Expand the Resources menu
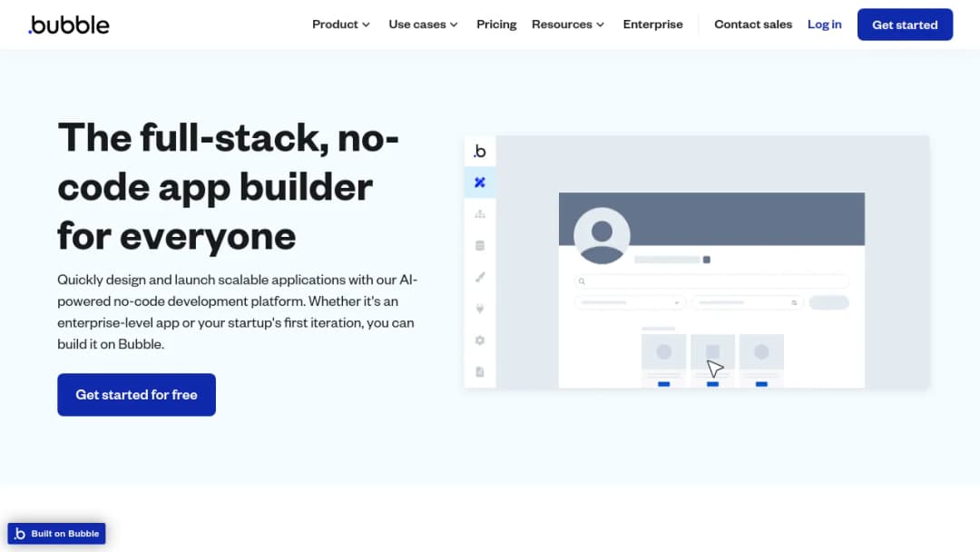The width and height of the screenshot is (980, 552). tap(568, 25)
